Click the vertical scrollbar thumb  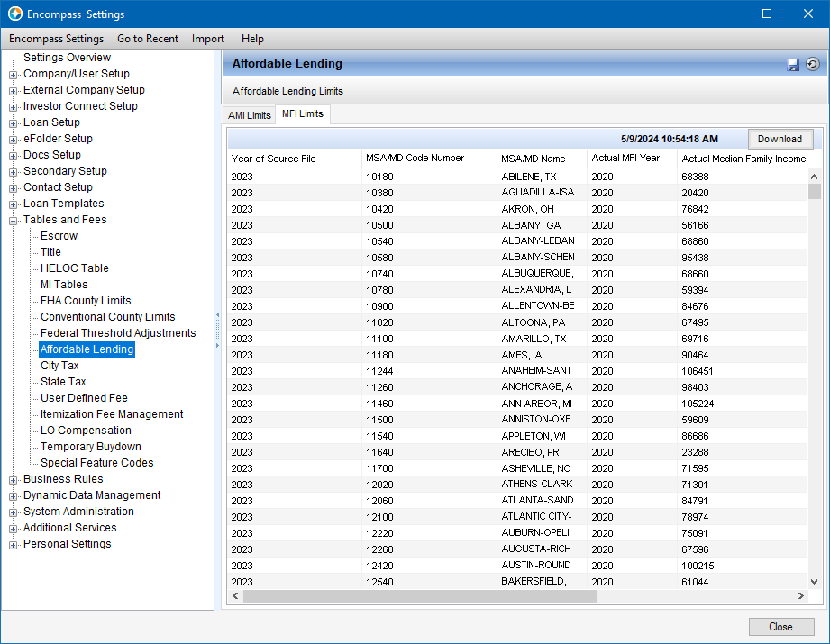coord(814,191)
